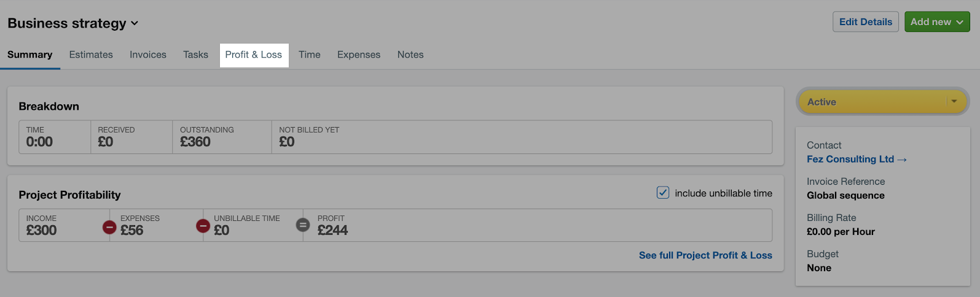This screenshot has height=297, width=980.
Task: Click the red minus icon before Unbillable Time
Action: [203, 226]
